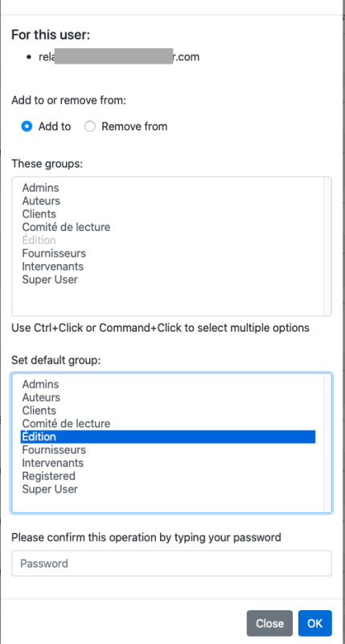Select the "Remove from" radio option
The height and width of the screenshot is (644, 345).
tap(90, 126)
